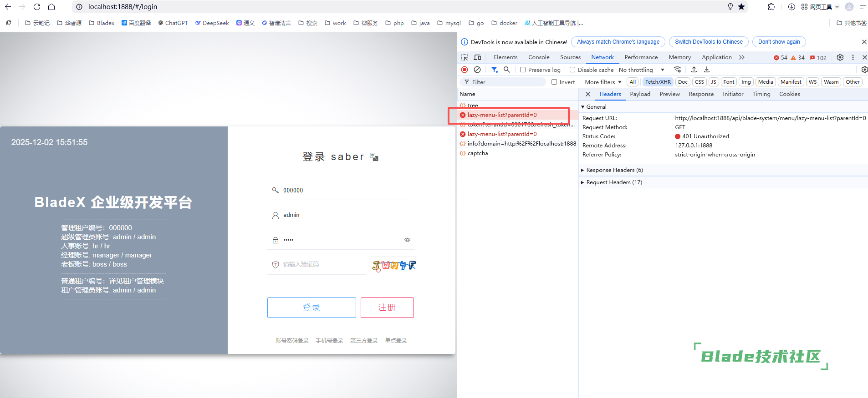Screen dimensions: 868x398
Task: Reload the page with browser refresh icon
Action: pos(37,7)
